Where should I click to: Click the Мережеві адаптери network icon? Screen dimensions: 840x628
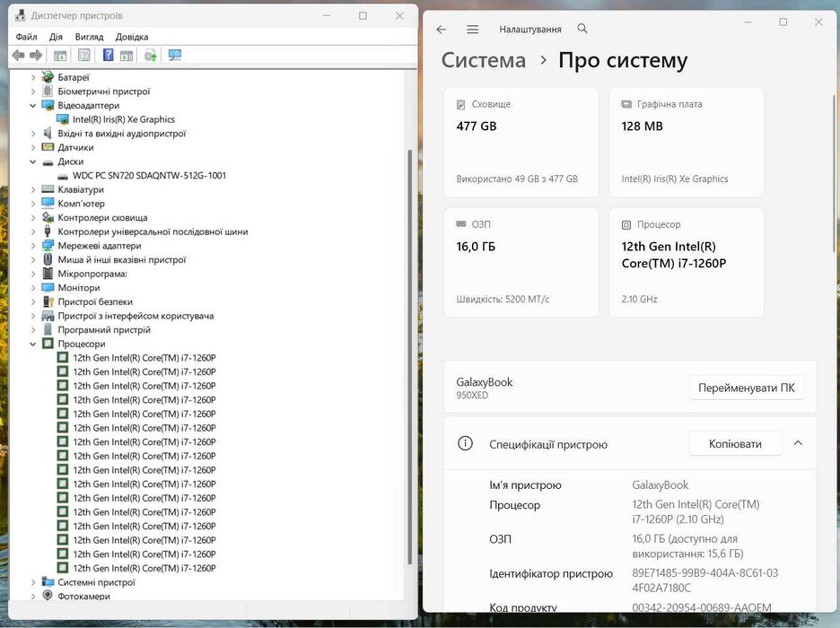coord(48,245)
